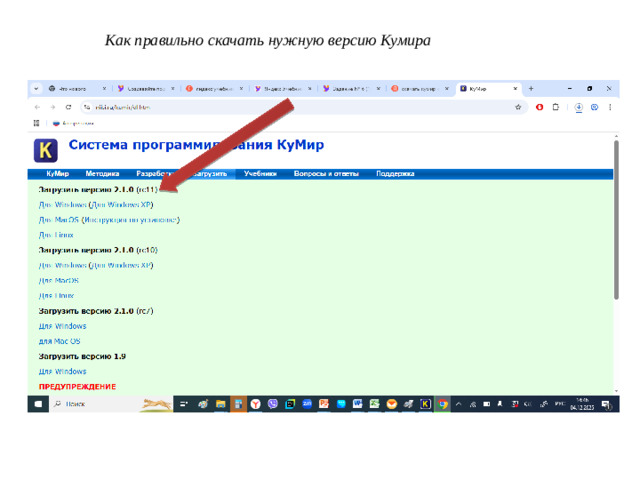Image resolution: width=640 pixels, height=480 pixels.
Task: Open the KuMir app icon in taskbar
Action: tap(425, 404)
